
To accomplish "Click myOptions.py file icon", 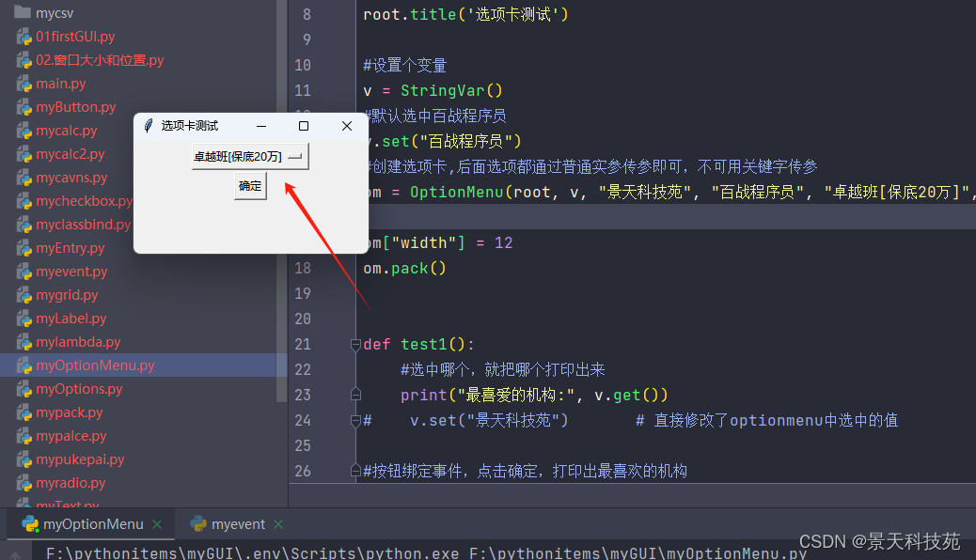I will tap(24, 389).
